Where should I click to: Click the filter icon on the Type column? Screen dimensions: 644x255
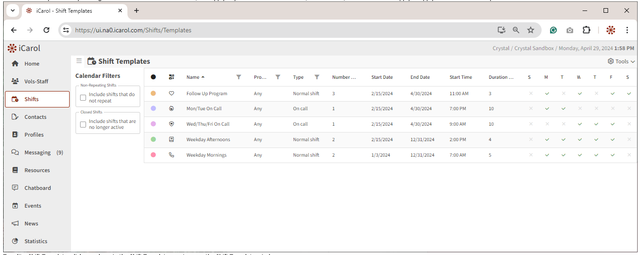[x=317, y=77]
